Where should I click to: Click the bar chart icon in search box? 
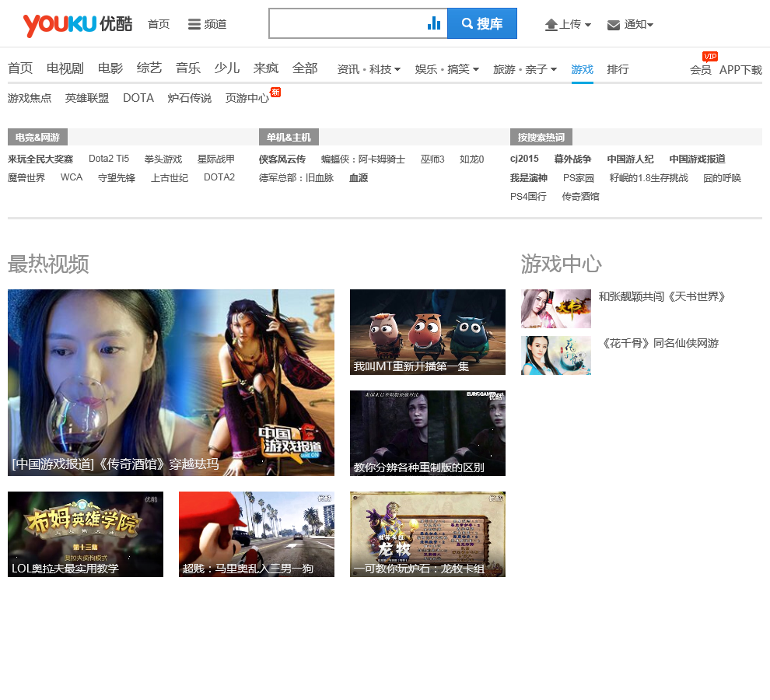click(434, 23)
